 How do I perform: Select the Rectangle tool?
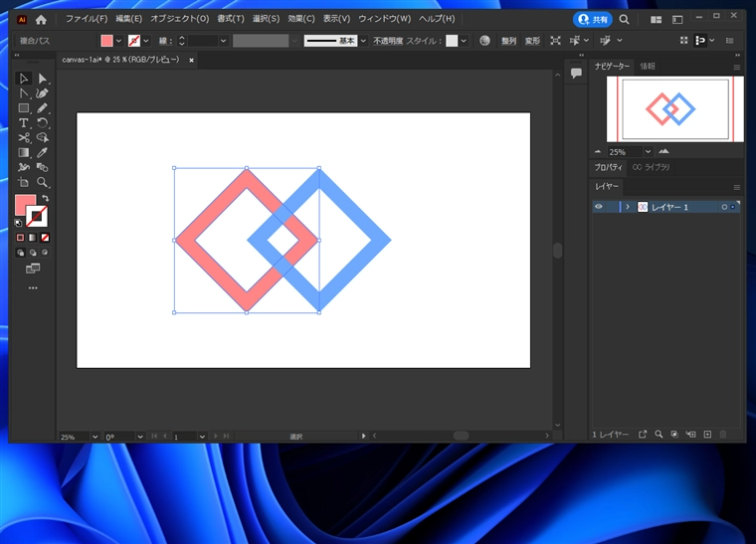23,108
